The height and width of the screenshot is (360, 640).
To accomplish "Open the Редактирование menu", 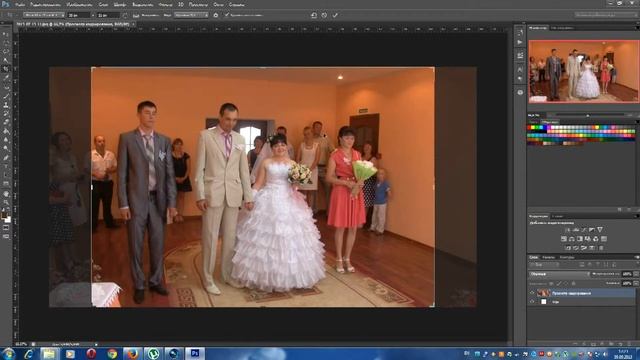I will [45, 4].
